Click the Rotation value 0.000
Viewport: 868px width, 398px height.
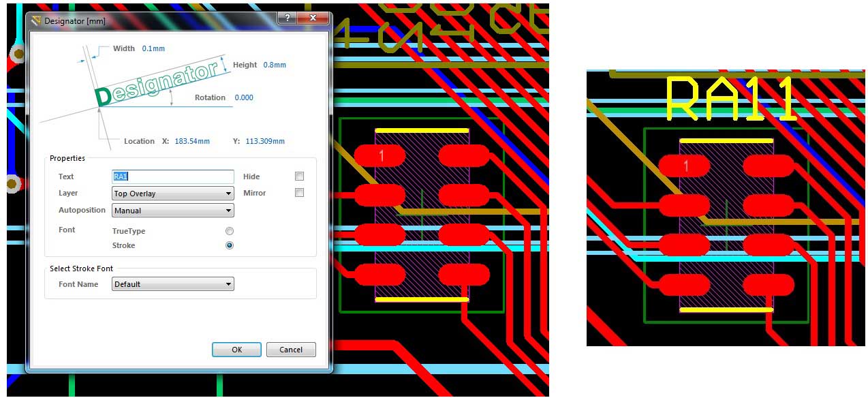pyautogui.click(x=244, y=97)
